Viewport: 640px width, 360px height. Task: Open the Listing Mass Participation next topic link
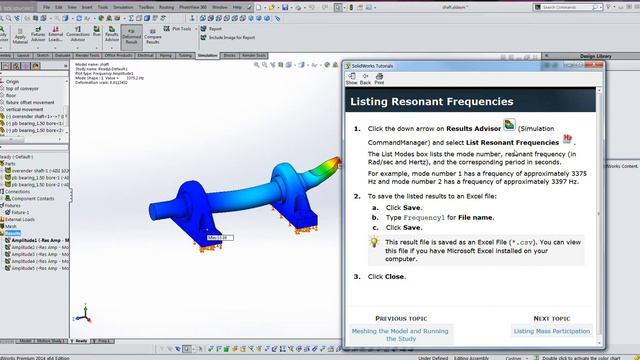551,331
